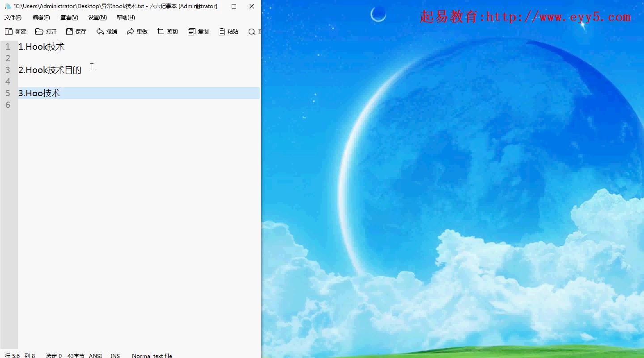Select line number 2 in gutter

pos(8,58)
